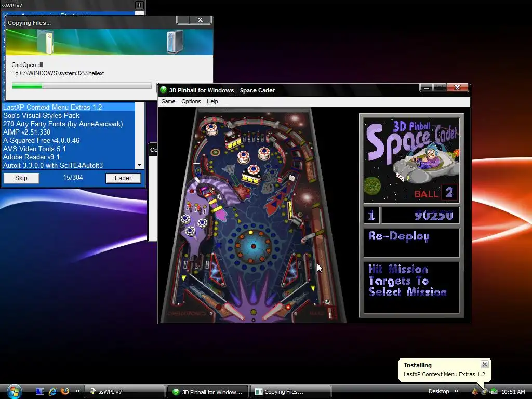Click the 15/304 install counter
532x399 pixels.
point(73,178)
